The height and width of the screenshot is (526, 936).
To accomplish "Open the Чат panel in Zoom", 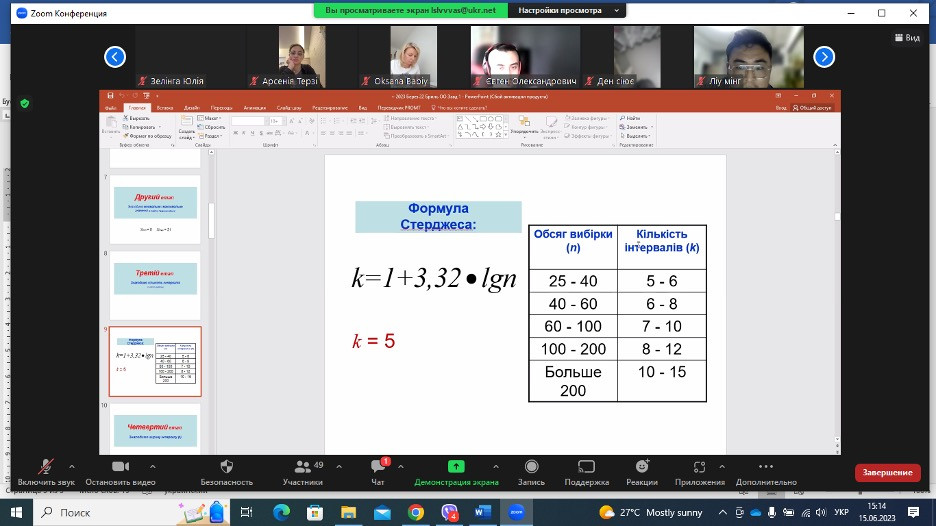I will (x=378, y=472).
